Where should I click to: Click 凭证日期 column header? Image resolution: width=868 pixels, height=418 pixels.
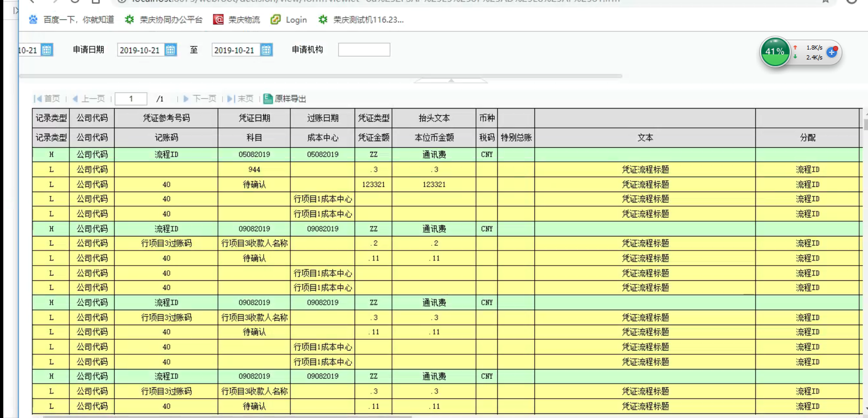[254, 118]
